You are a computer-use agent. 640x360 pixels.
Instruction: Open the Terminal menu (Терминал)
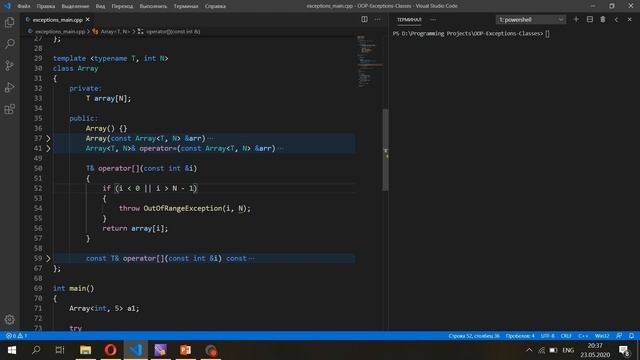(x=186, y=6)
